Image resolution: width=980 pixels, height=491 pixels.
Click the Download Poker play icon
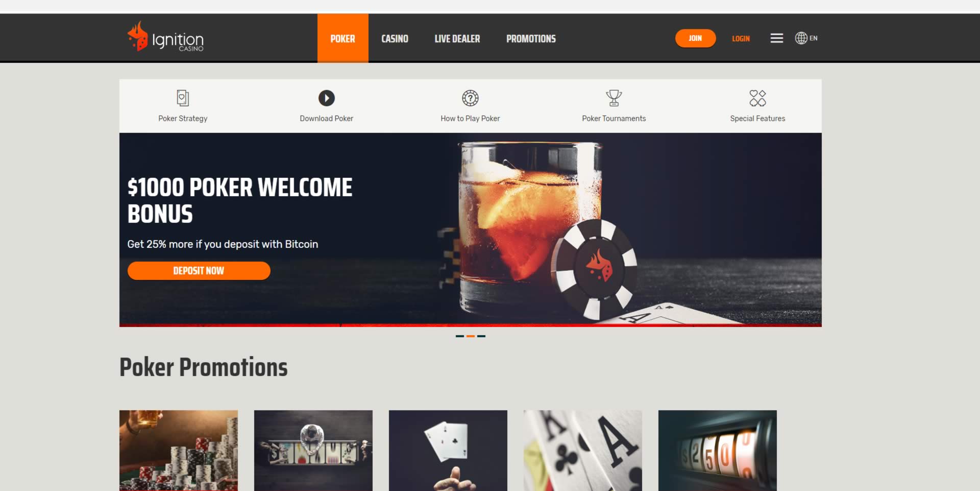point(327,98)
